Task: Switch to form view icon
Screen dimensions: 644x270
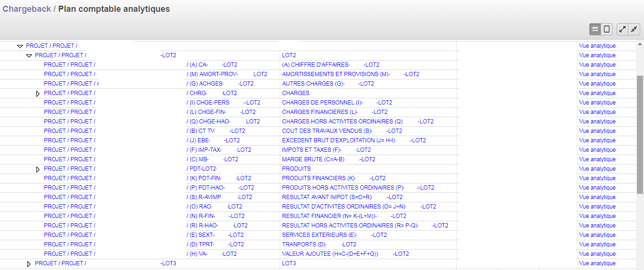Action: point(607,29)
